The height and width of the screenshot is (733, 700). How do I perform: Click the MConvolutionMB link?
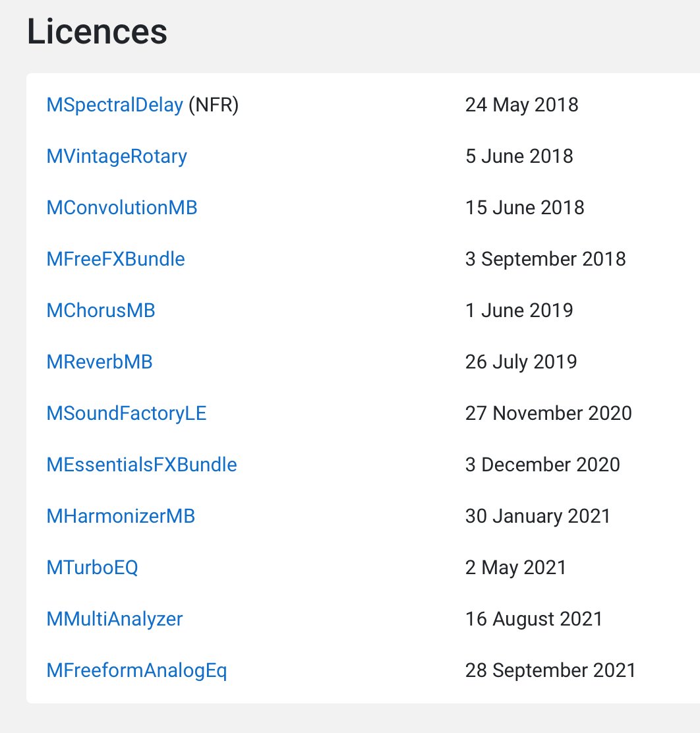tap(121, 208)
